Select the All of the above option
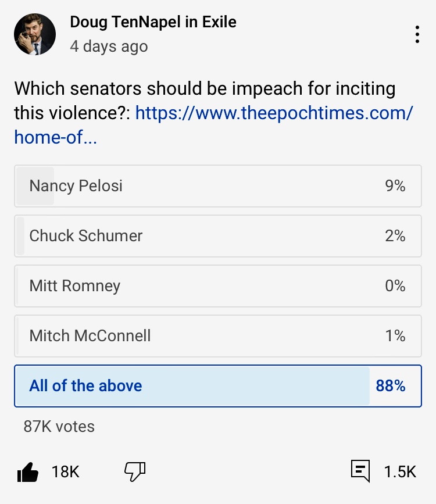The image size is (436, 504). pyautogui.click(x=217, y=386)
